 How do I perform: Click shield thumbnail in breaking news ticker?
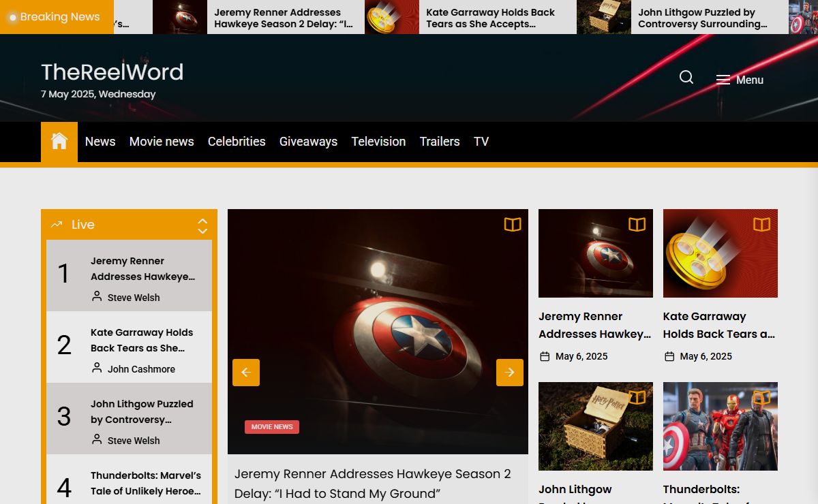(180, 17)
